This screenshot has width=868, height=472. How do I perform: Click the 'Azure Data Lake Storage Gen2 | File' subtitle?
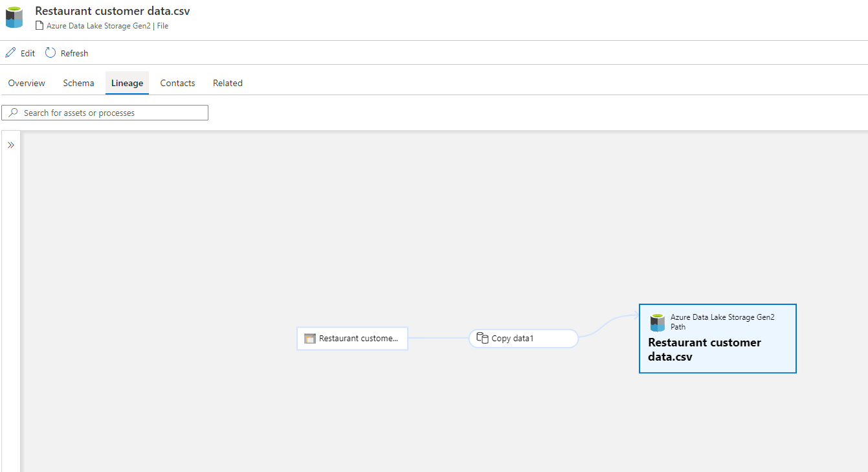tap(107, 26)
